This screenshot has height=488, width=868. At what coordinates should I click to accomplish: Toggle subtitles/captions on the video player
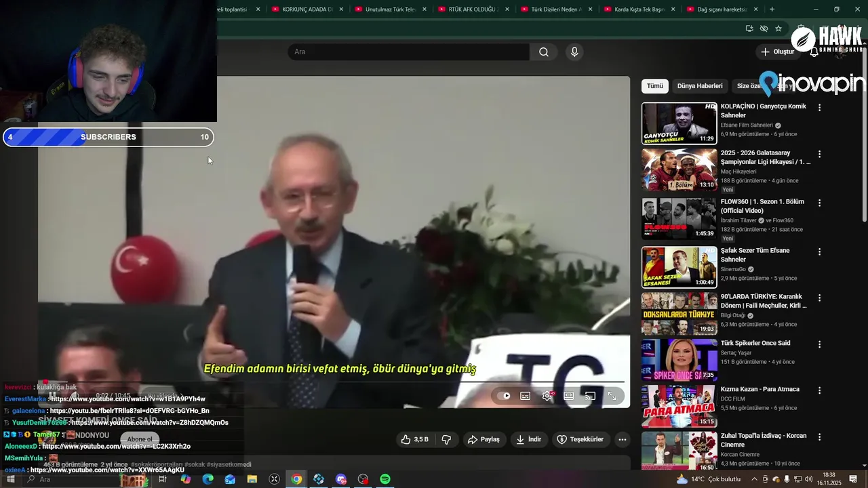[x=525, y=396]
